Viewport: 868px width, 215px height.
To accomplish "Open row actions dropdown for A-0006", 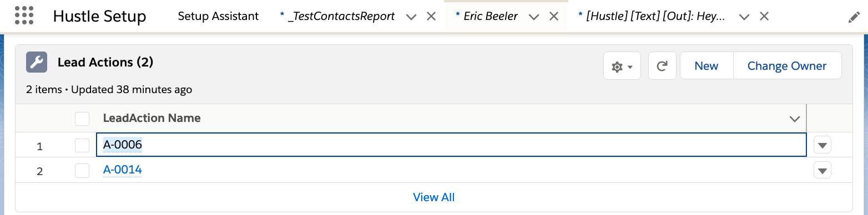I will coord(822,145).
